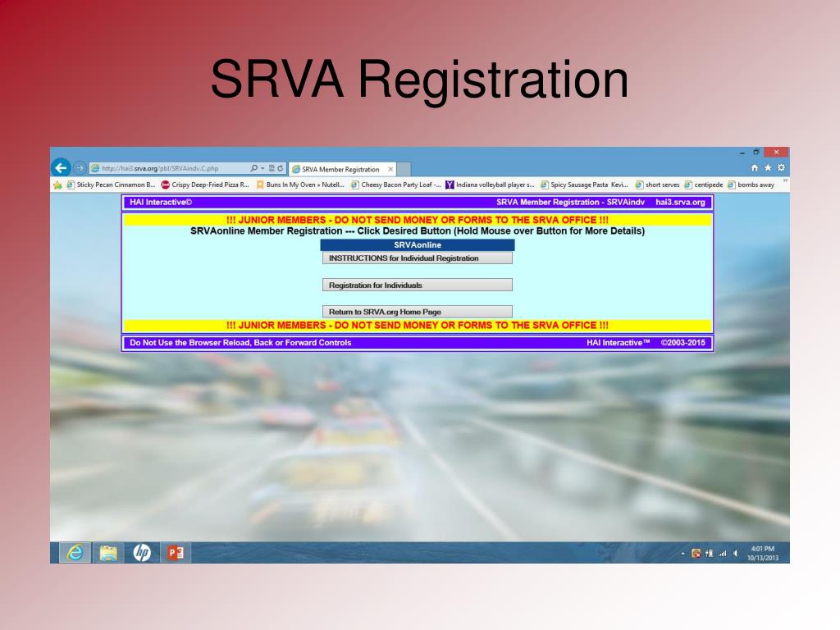
Task: Open the address bar dropdown arrow
Action: pos(262,169)
